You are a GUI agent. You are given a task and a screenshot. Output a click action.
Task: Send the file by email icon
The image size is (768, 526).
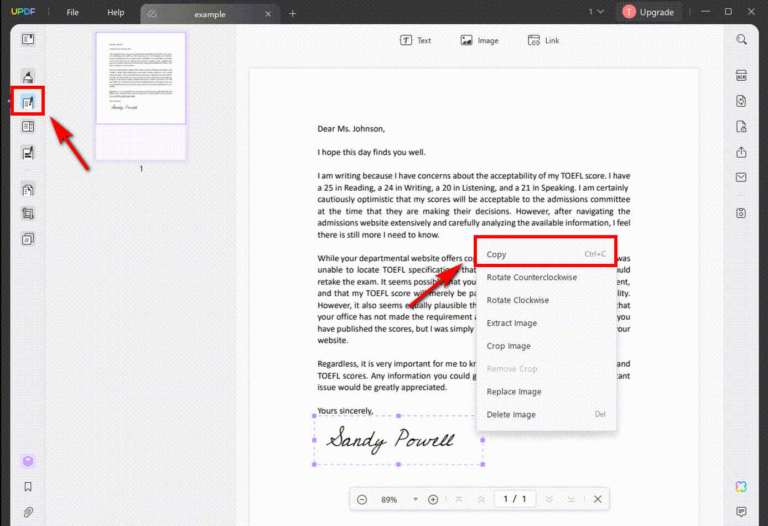741,177
